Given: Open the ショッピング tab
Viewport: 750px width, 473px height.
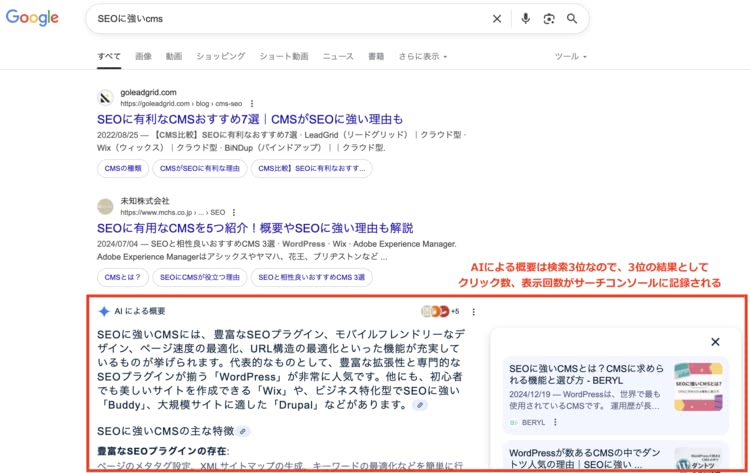Looking at the screenshot, I should click(x=221, y=56).
